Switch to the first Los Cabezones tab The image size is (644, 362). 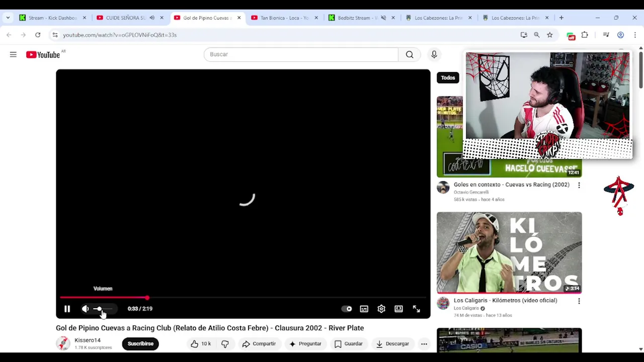438,18
